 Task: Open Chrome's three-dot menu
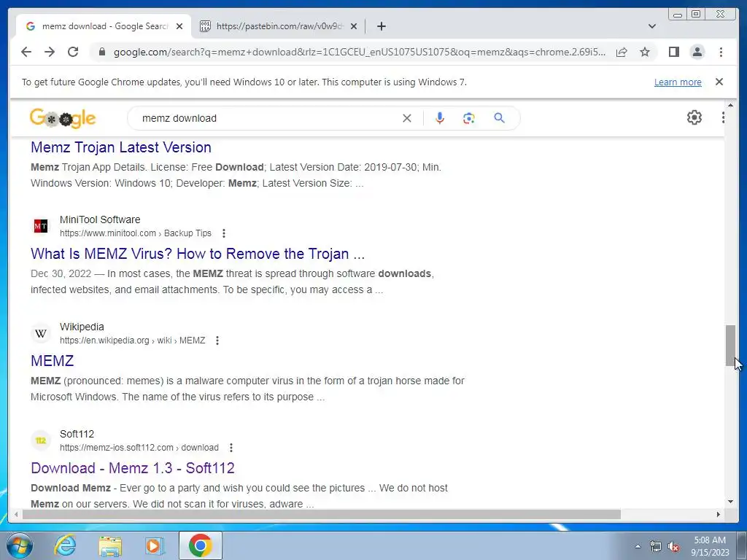[x=721, y=52]
